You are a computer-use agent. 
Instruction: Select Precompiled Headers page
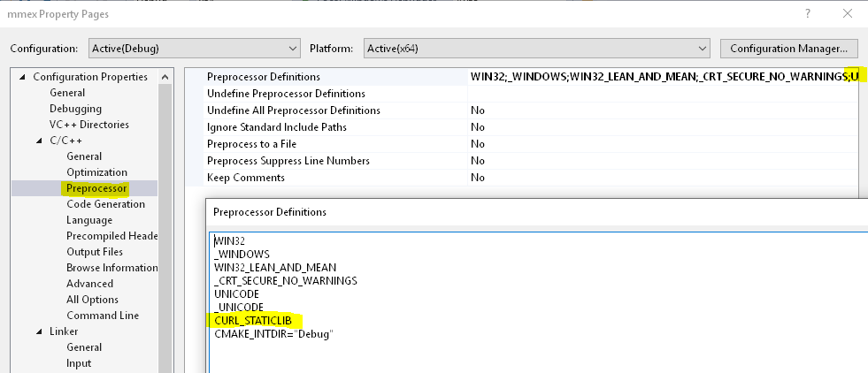[111, 236]
